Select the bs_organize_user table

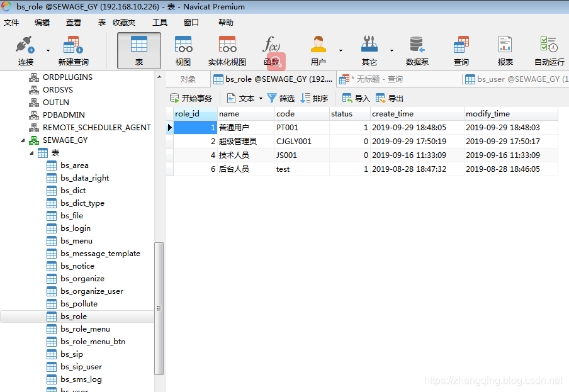point(91,291)
